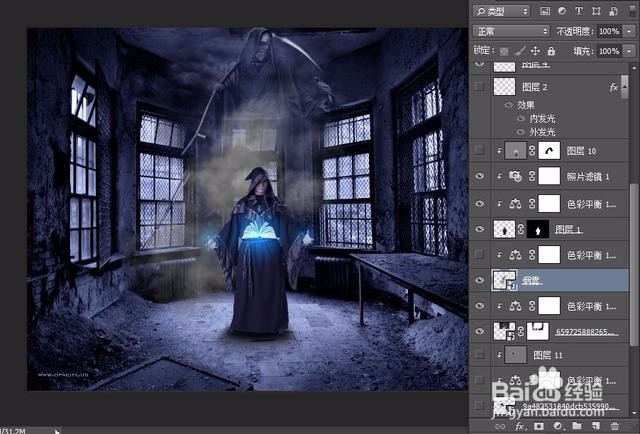Viewport: 640px width, 434px height.
Task: Toggle the layer filtering on/off switch
Action: point(632,11)
